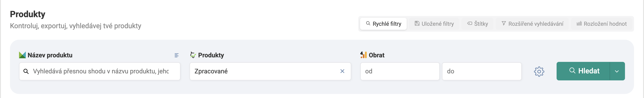
Task: Click the green logo beside Název produktu
Action: point(22,55)
